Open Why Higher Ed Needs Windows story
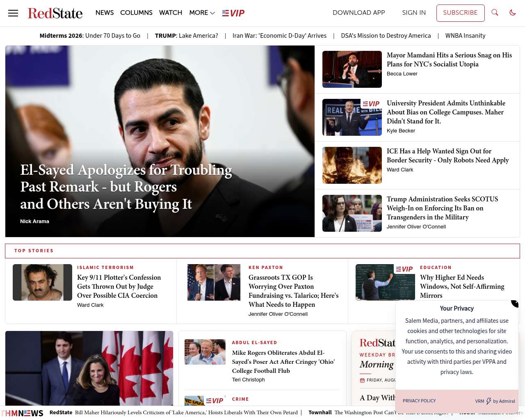This screenshot has width=525, height=420. pos(462,286)
